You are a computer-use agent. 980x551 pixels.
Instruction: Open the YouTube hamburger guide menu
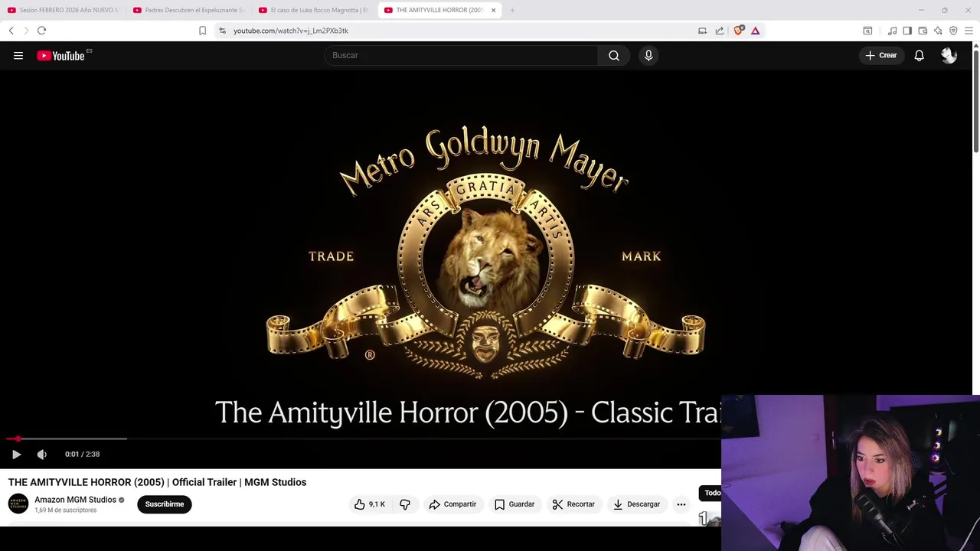(18, 55)
